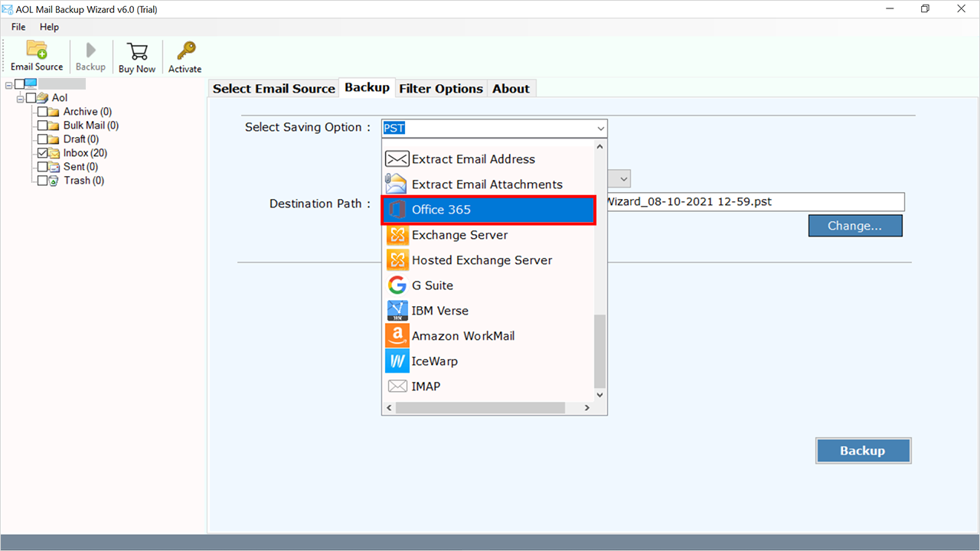Click the Activate key icon
The width and height of the screenshot is (980, 551).
tap(185, 51)
